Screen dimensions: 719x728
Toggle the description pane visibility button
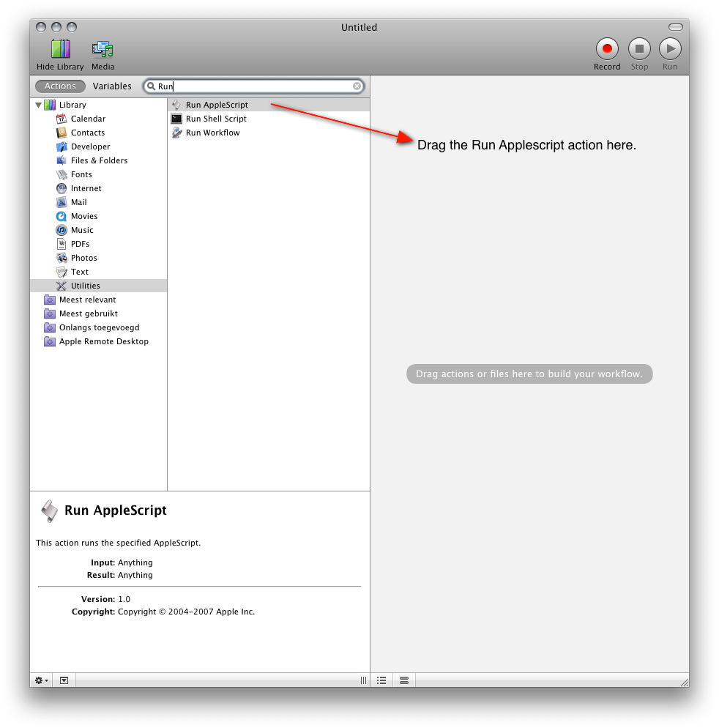[64, 680]
